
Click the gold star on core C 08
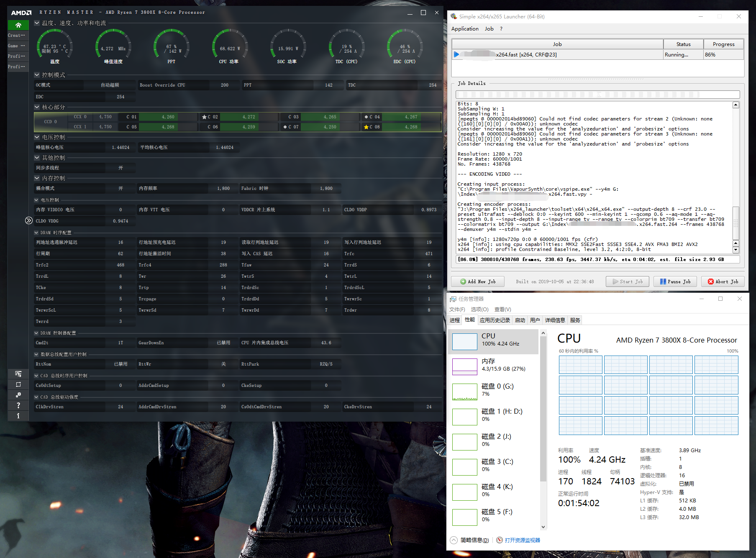(x=366, y=127)
